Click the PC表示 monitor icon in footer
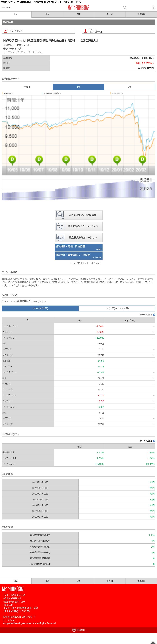This screenshot has height=644, width=157. (x=74, y=630)
